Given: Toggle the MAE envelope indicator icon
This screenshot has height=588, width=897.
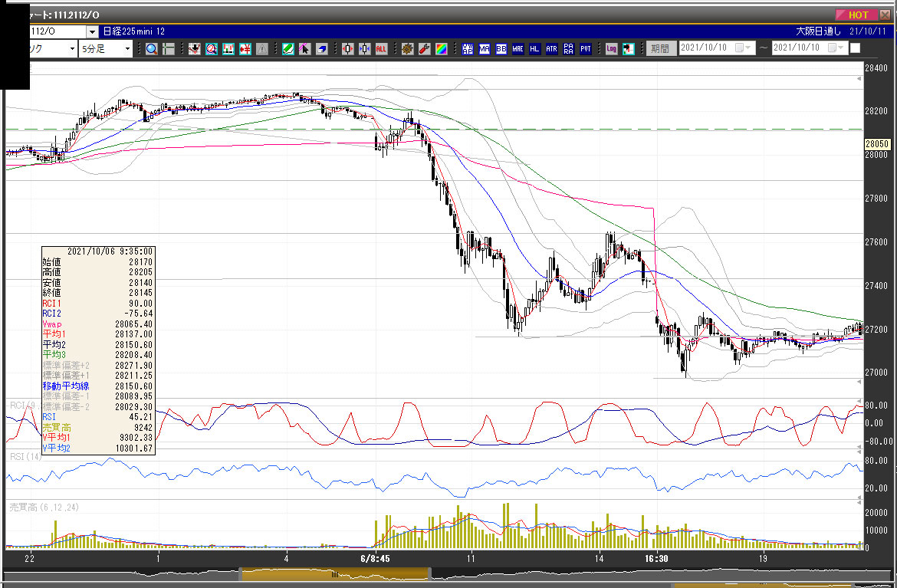Looking at the screenshot, I should (x=517, y=49).
